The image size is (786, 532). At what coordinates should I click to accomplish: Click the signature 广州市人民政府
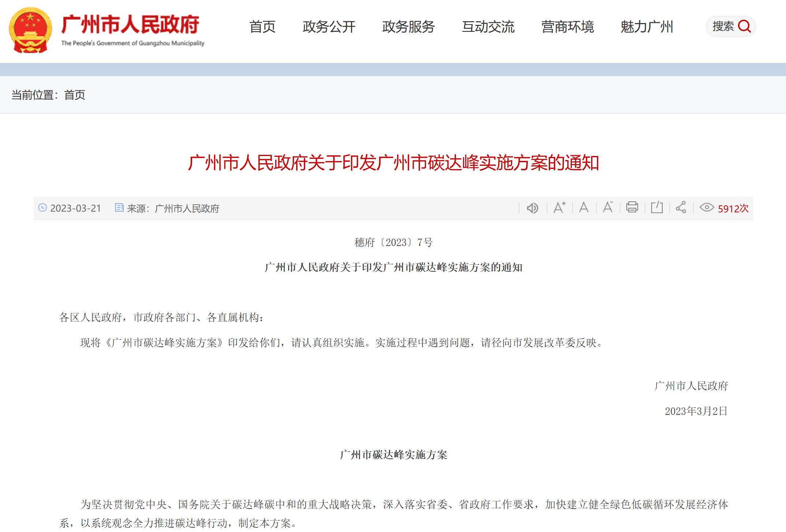pos(691,386)
